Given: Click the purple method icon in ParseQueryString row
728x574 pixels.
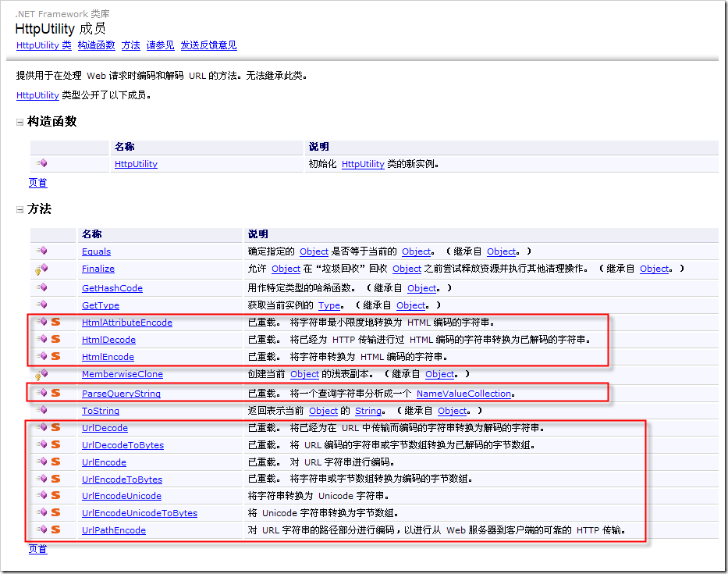Looking at the screenshot, I should click(42, 393).
